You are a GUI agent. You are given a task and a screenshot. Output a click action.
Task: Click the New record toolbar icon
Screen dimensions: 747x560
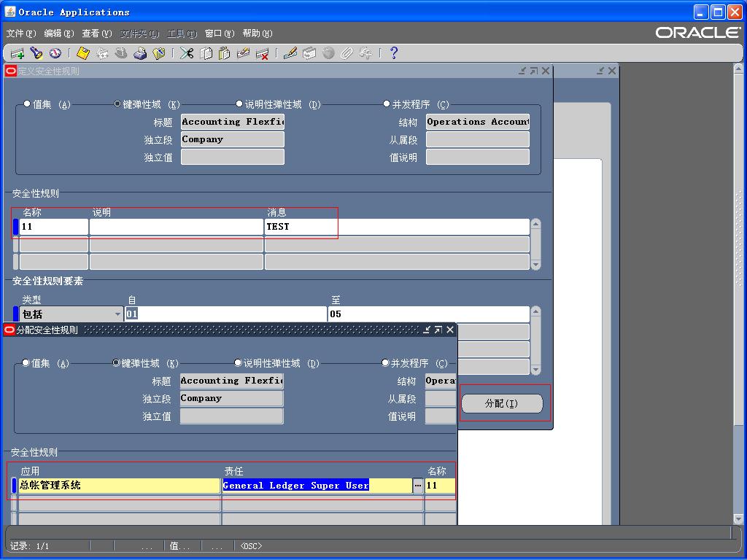click(x=17, y=53)
